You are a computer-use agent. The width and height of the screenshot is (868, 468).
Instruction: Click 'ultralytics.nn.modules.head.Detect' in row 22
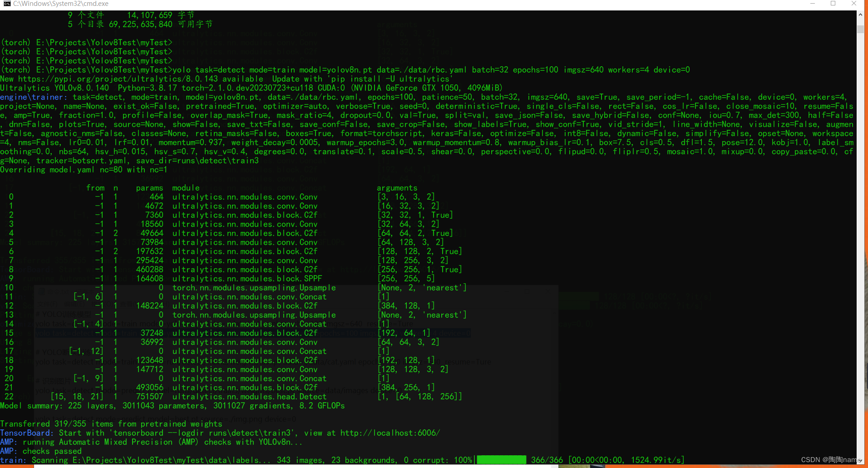249,397
